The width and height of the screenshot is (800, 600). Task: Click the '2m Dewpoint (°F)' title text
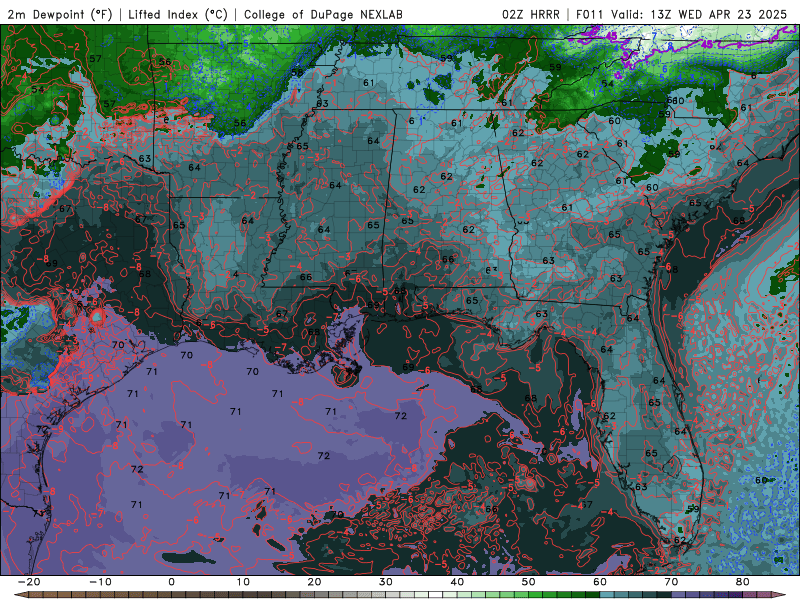[x=60, y=14]
